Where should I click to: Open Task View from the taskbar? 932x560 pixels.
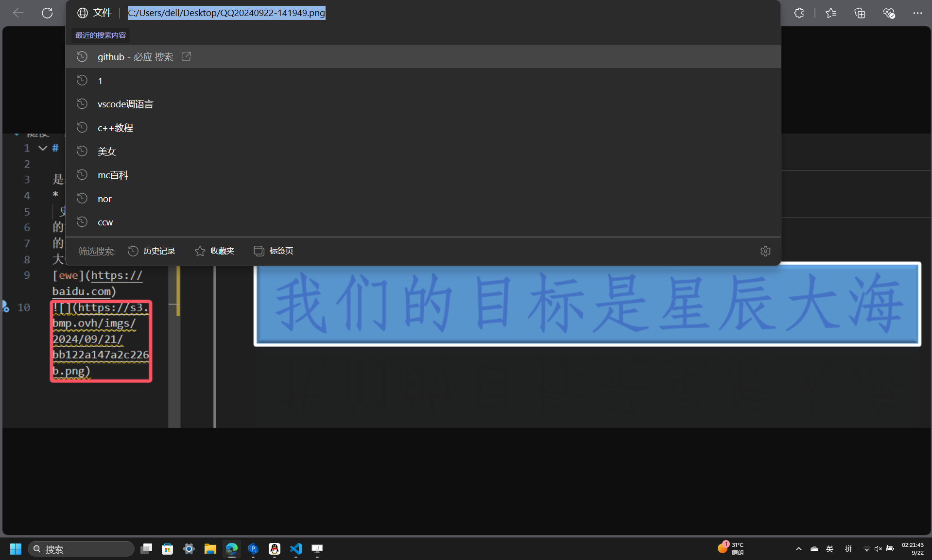click(x=146, y=549)
